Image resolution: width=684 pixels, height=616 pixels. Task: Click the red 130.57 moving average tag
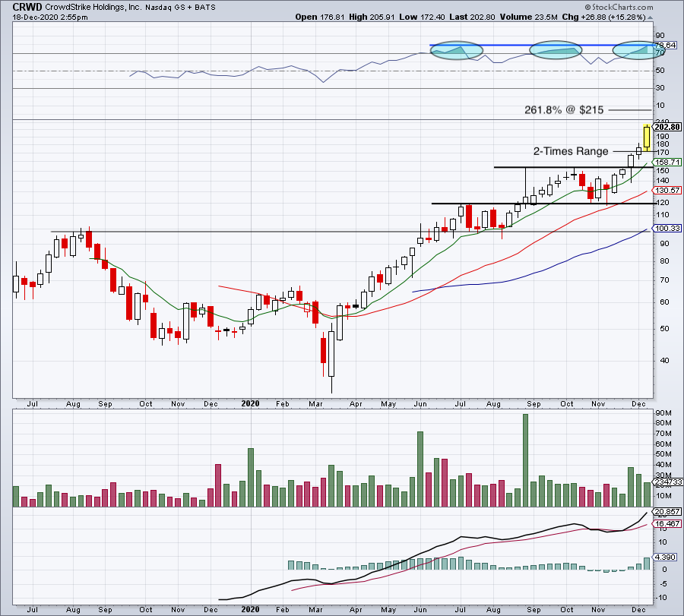click(666, 191)
